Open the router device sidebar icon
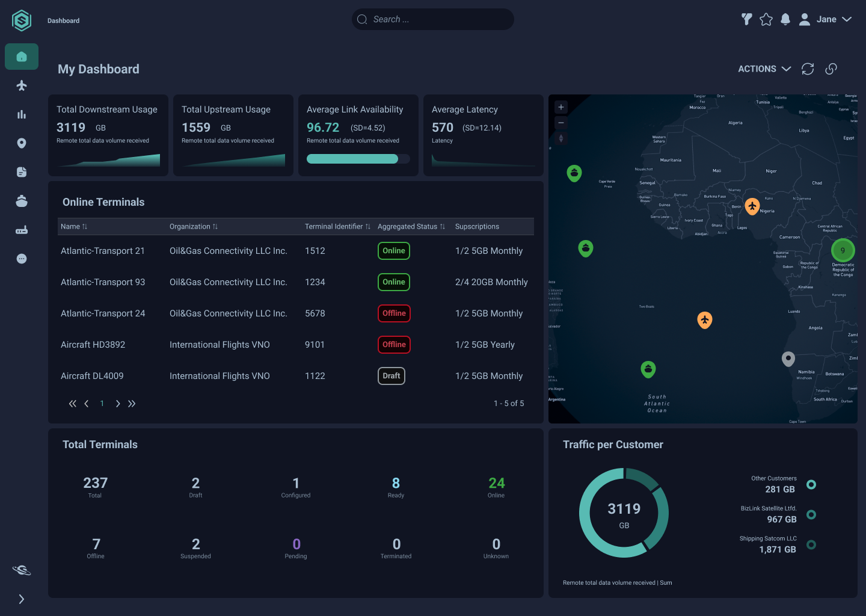Image resolution: width=866 pixels, height=616 pixels. coord(22,230)
